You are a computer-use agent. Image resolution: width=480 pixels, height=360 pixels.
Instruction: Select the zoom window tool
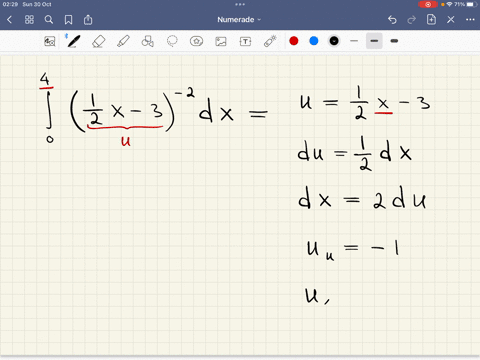click(x=50, y=41)
